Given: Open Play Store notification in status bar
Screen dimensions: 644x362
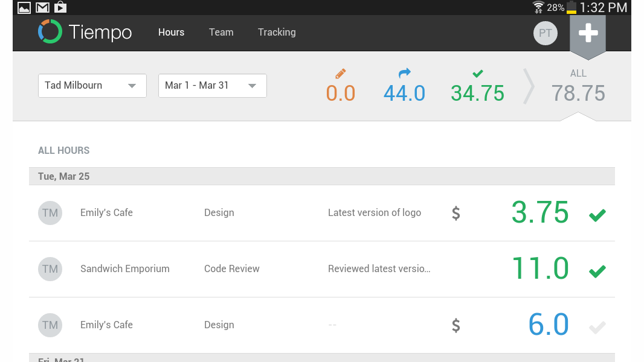Looking at the screenshot, I should pos(60,7).
